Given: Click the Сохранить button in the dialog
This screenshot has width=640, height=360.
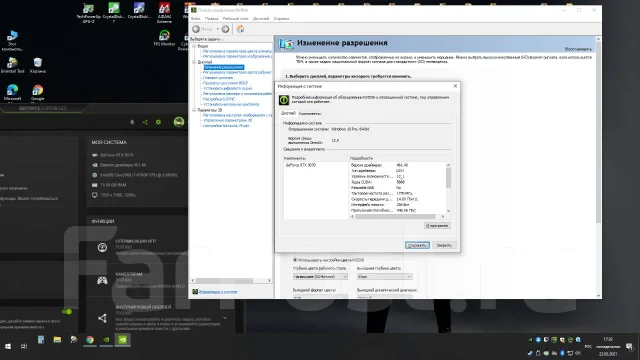Looking at the screenshot, I should click(417, 245).
